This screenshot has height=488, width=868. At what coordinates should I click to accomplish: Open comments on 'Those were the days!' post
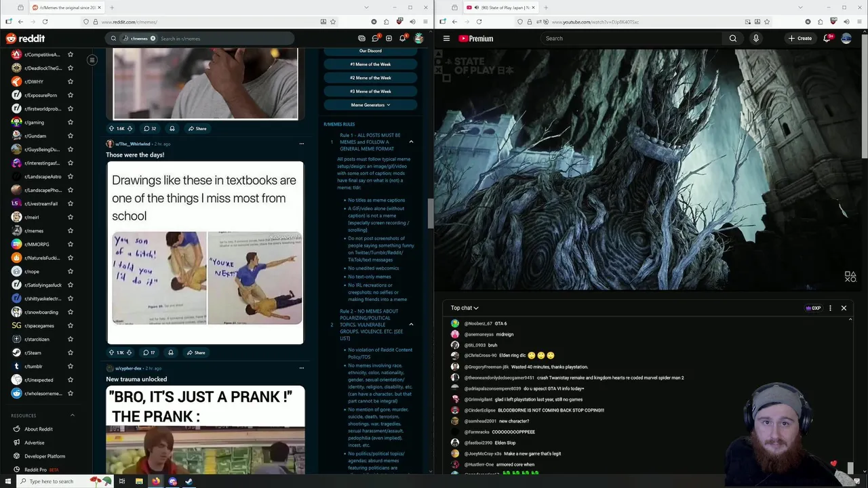coord(149,352)
